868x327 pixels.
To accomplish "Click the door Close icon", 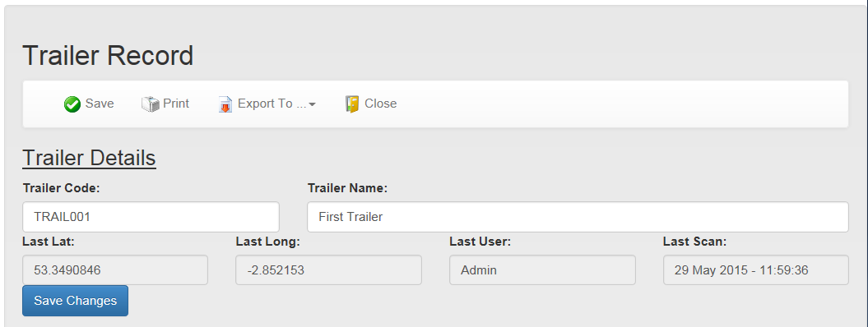I will pyautogui.click(x=352, y=104).
